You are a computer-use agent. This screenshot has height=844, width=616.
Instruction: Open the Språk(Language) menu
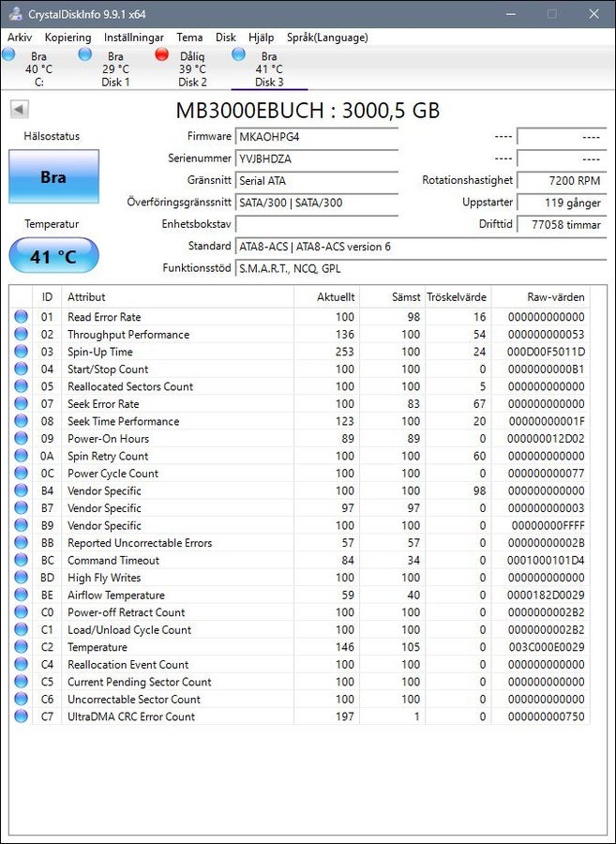327,38
